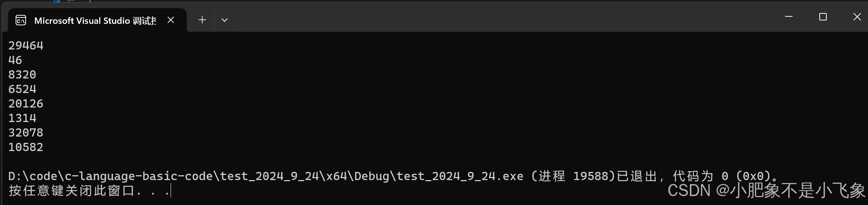The image size is (868, 205).
Task: Click the output value 46
Action: pyautogui.click(x=15, y=60)
